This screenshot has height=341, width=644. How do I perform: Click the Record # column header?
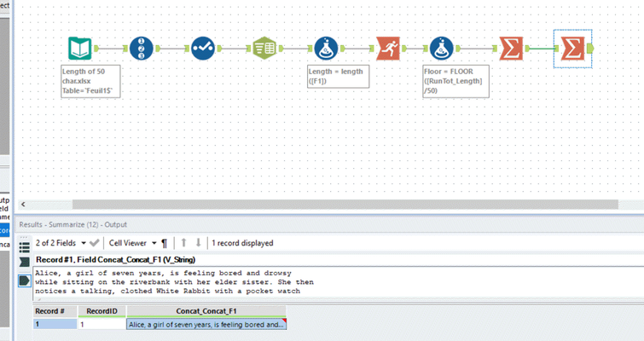coord(55,311)
